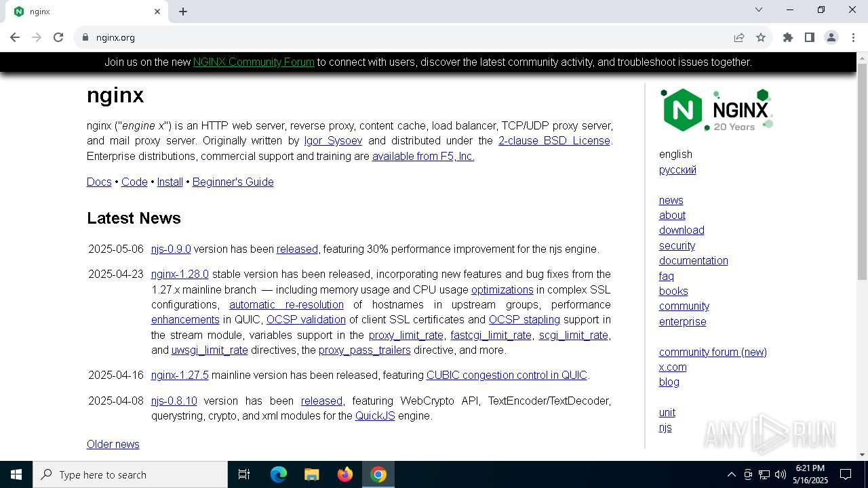Open a new browser tab
868x488 pixels.
point(183,12)
